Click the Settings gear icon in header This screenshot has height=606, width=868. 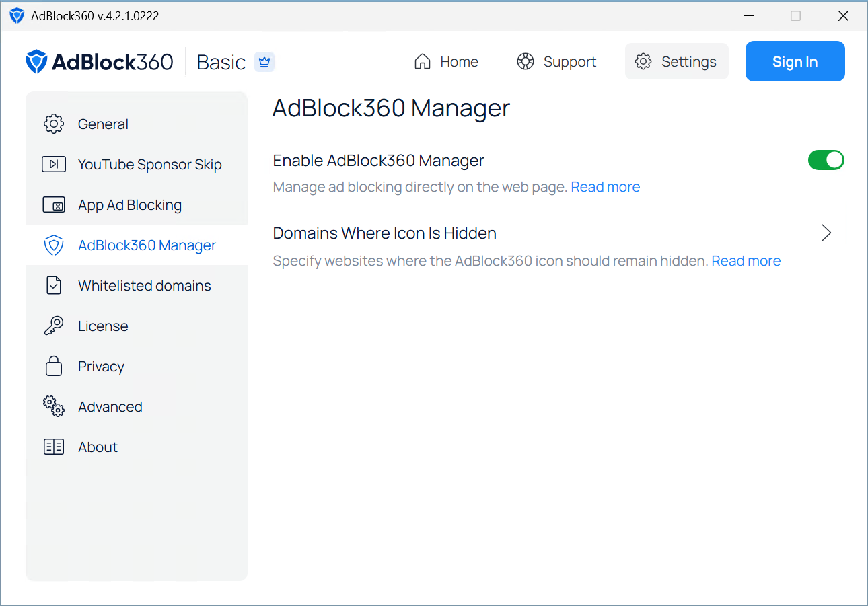click(x=643, y=61)
